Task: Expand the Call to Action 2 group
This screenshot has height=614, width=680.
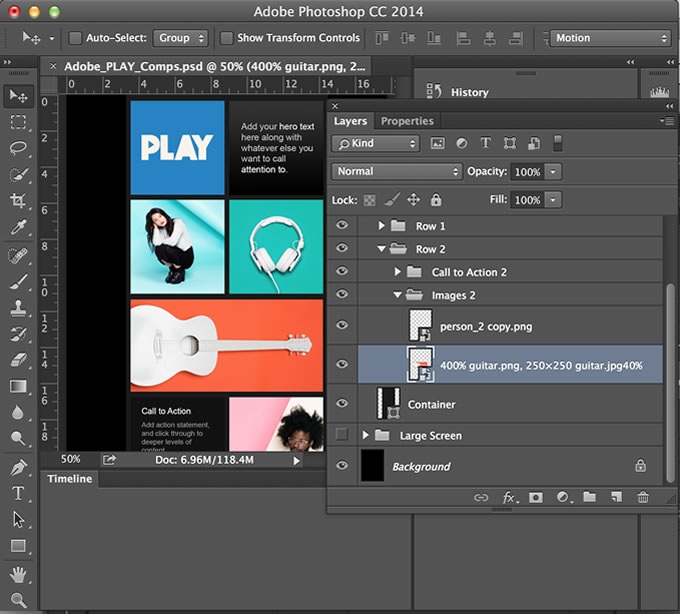Action: 397,272
